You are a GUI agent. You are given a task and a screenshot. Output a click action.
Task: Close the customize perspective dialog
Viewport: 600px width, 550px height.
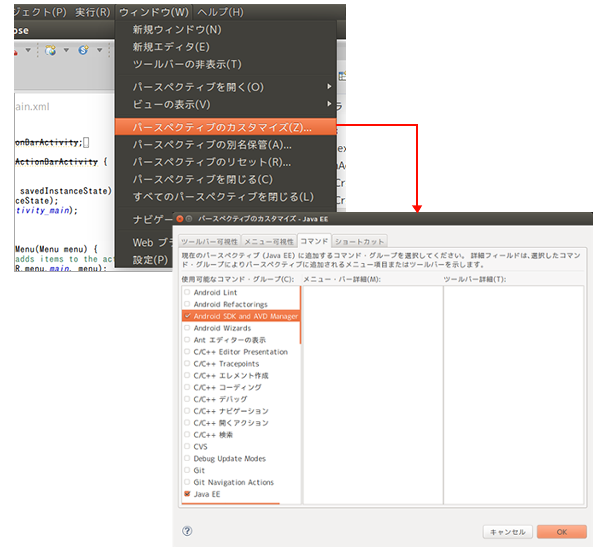coord(180,219)
